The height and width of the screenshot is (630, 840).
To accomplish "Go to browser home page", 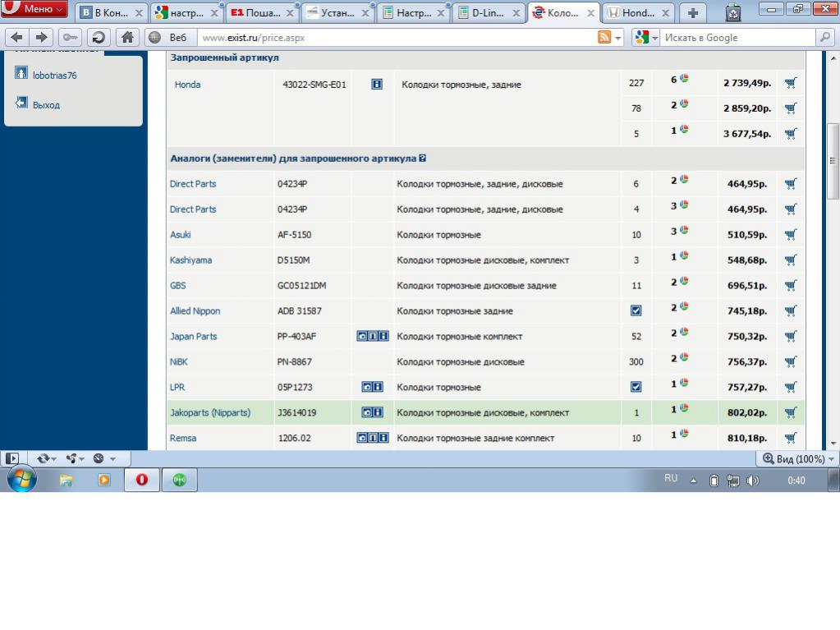I will [x=127, y=38].
